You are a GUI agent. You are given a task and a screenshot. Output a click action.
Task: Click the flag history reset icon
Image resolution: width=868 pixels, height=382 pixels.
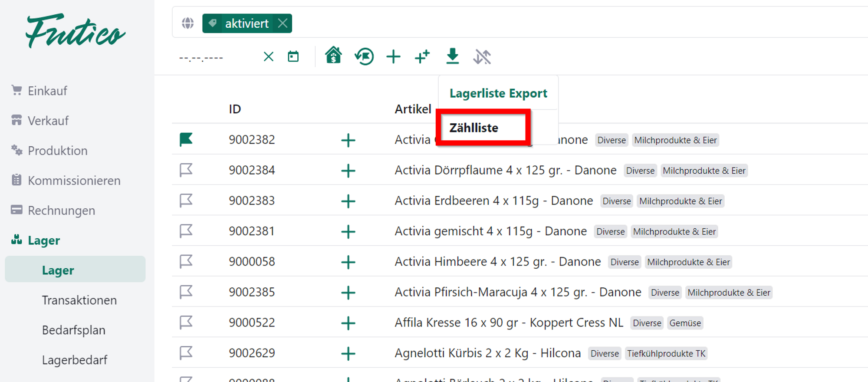(364, 57)
